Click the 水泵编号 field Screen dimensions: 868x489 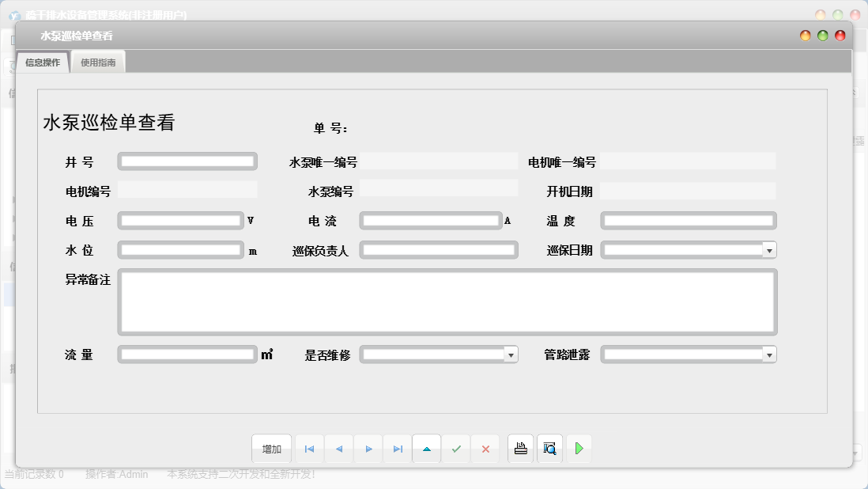(x=439, y=188)
